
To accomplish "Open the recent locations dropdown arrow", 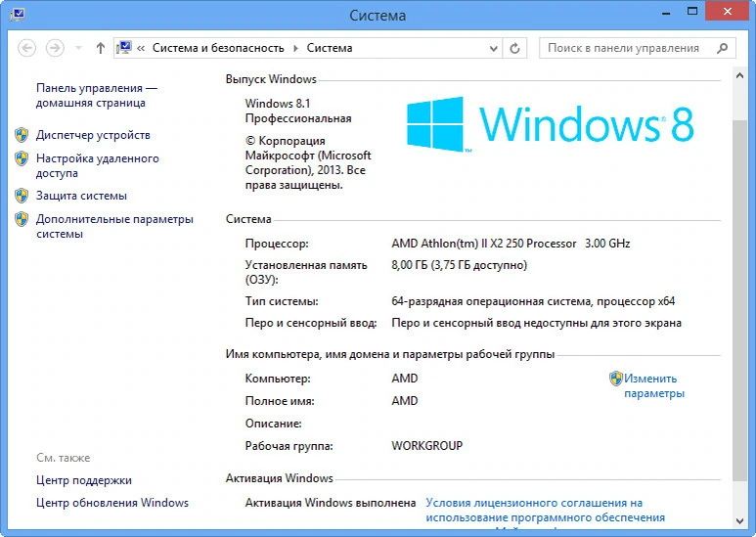I will (78, 48).
